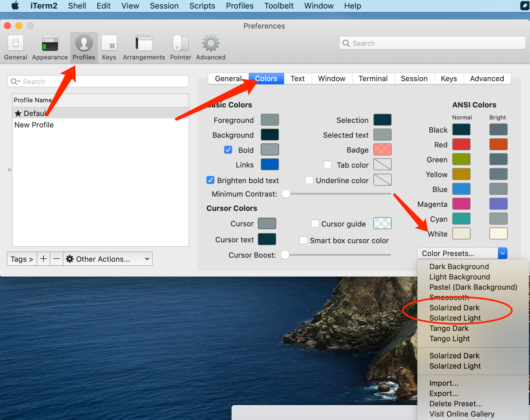Screen dimensions: 530x420
Task: Enable the Tab color checkbox
Action: (x=328, y=165)
